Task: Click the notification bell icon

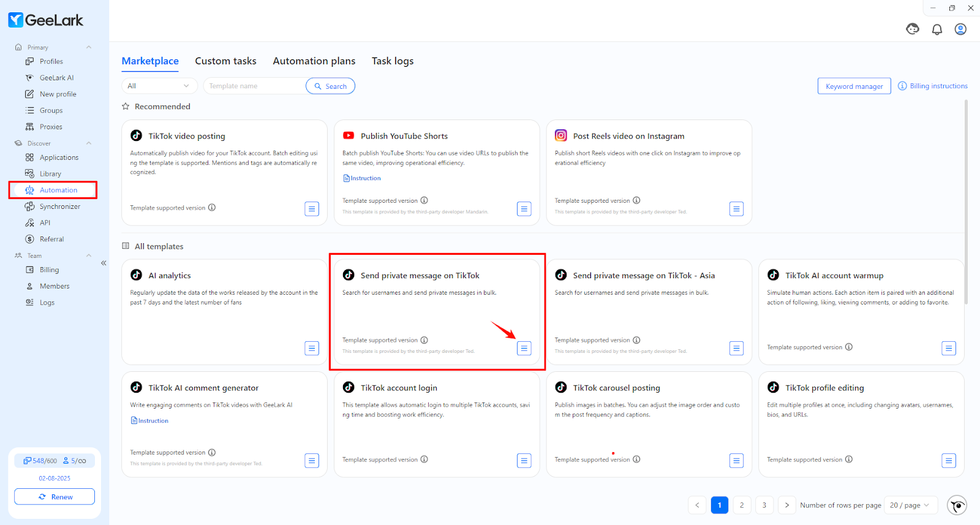Action: (937, 29)
